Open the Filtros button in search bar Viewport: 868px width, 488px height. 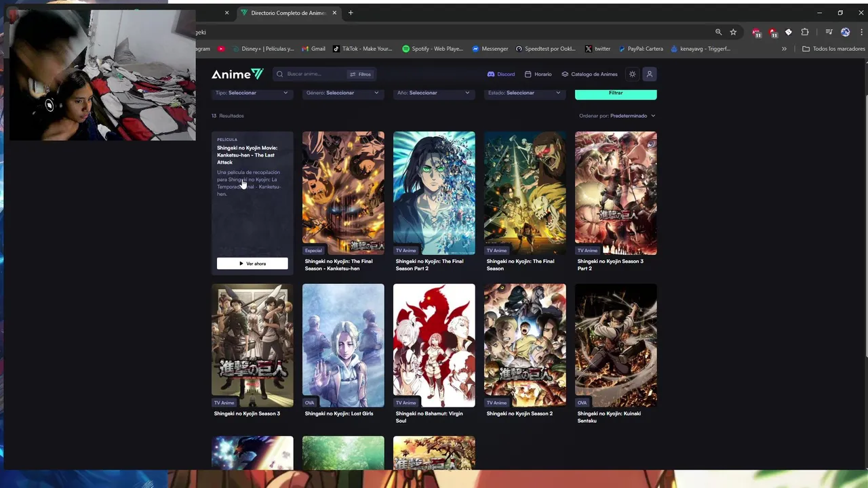click(360, 74)
